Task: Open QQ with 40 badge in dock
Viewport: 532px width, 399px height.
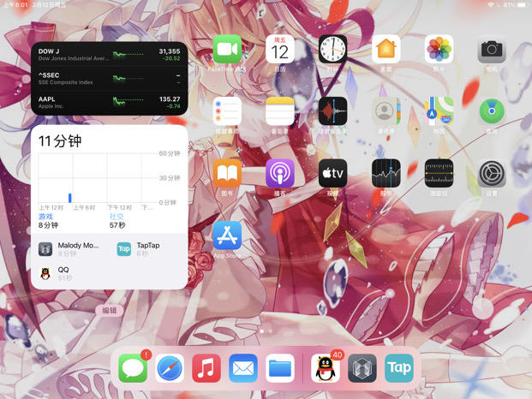Action: (x=326, y=368)
